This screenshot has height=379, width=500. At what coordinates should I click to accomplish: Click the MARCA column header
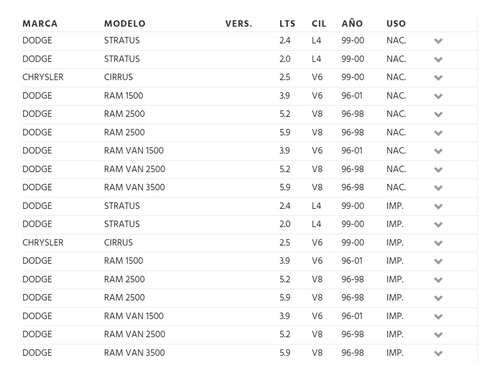tap(40, 24)
